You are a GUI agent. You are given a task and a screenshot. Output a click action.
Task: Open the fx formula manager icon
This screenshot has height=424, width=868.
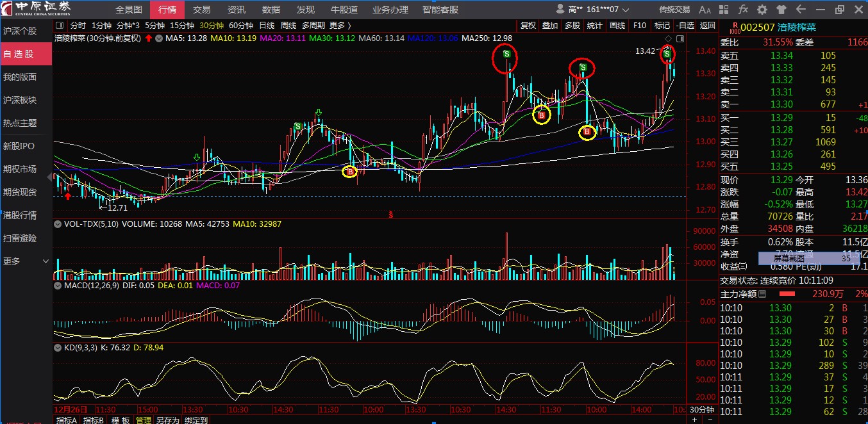point(743,10)
